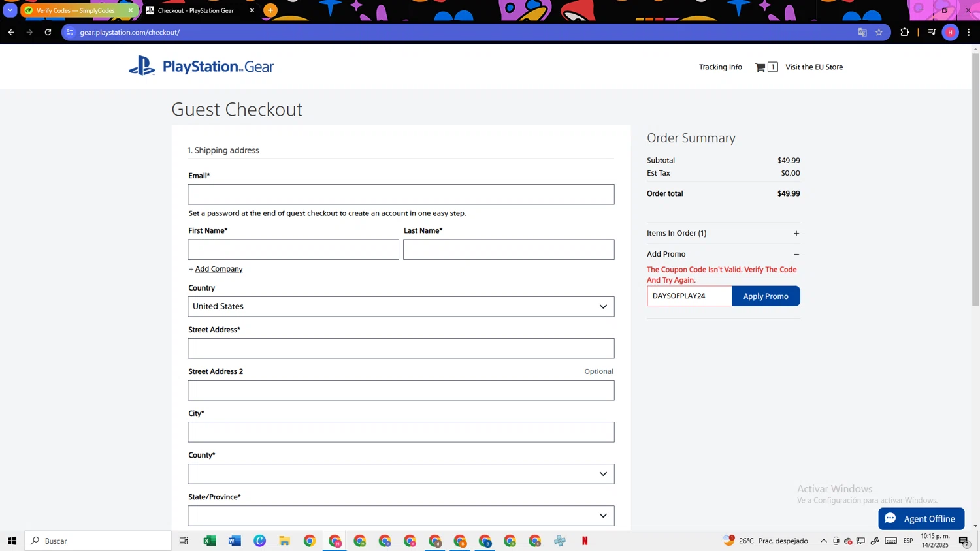Open File Explorer from the taskbar
Viewport: 980px width, 551px height.
coord(285,541)
